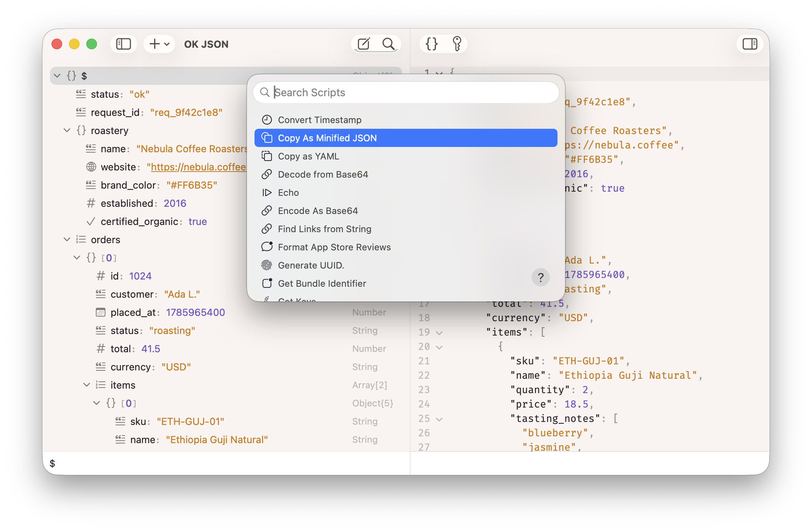Select the brand_color #FF6B35 row

tap(148, 185)
